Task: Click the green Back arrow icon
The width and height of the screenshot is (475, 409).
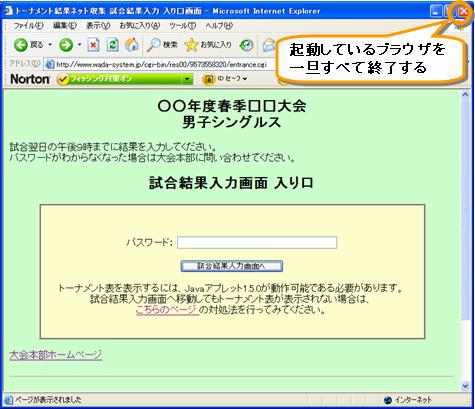Action: pos(21,45)
